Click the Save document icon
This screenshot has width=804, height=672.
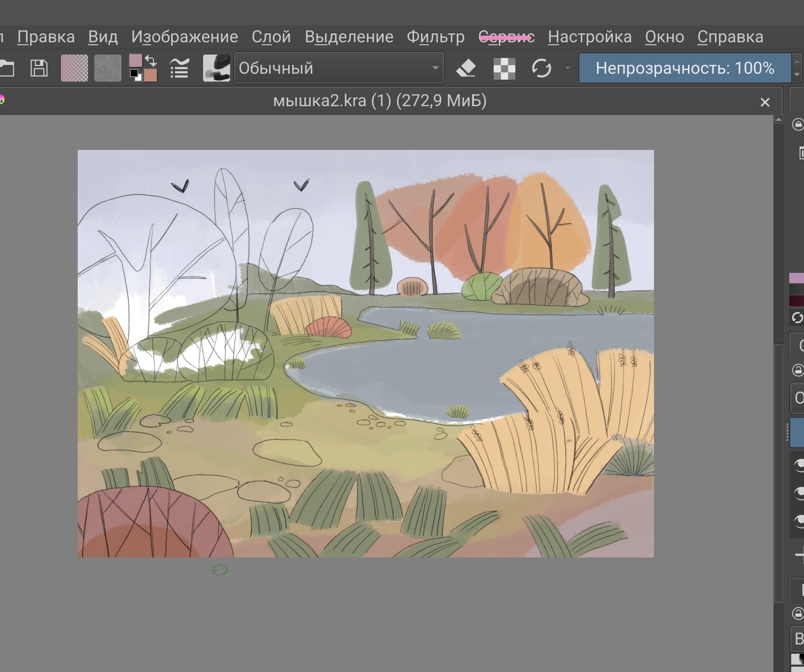(x=39, y=68)
